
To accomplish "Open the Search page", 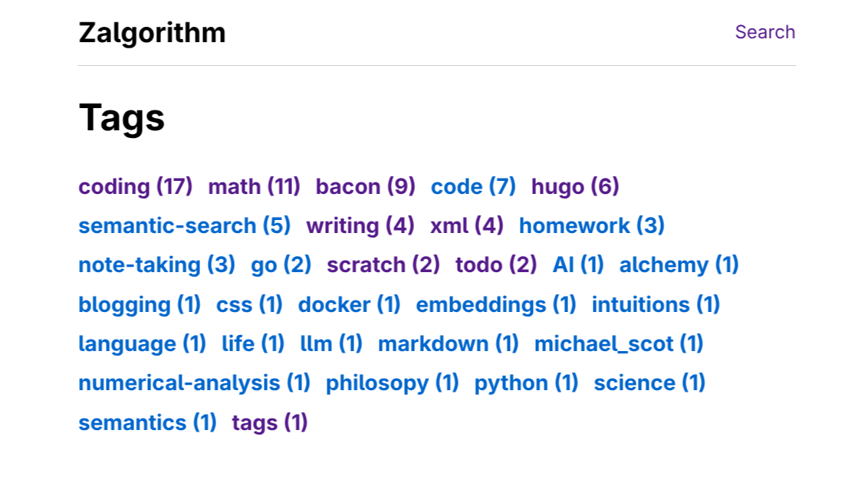I will tap(764, 31).
